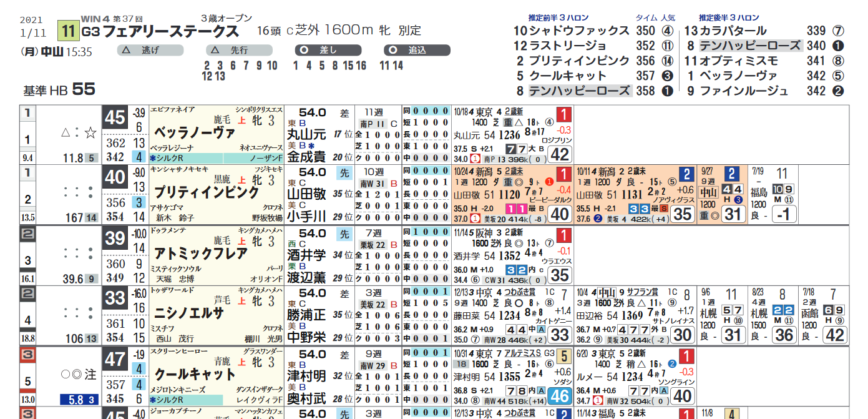Click the dark 47 rating badge for クールキャット
Screen dimensions: 868x419
click(x=115, y=360)
